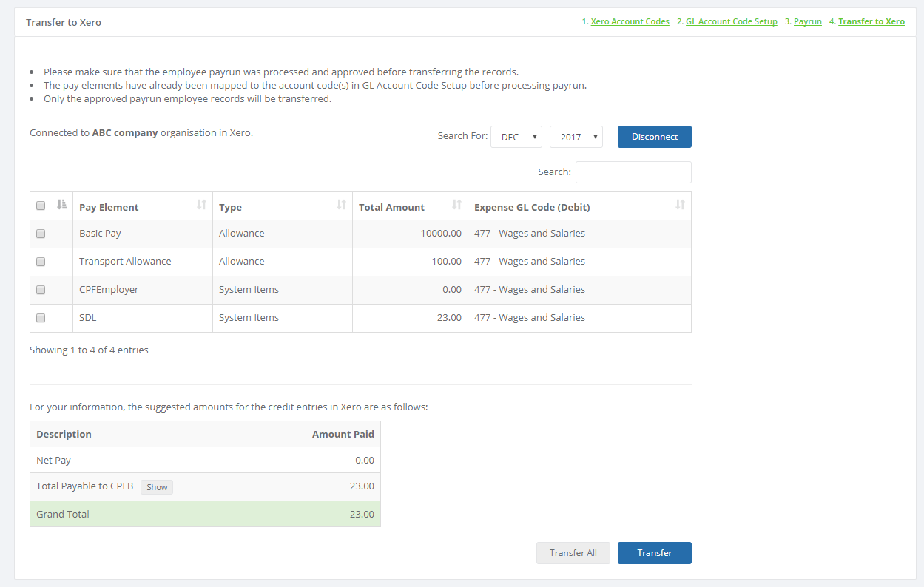This screenshot has height=587, width=924.
Task: Open the DEC month dropdown
Action: pyautogui.click(x=516, y=137)
